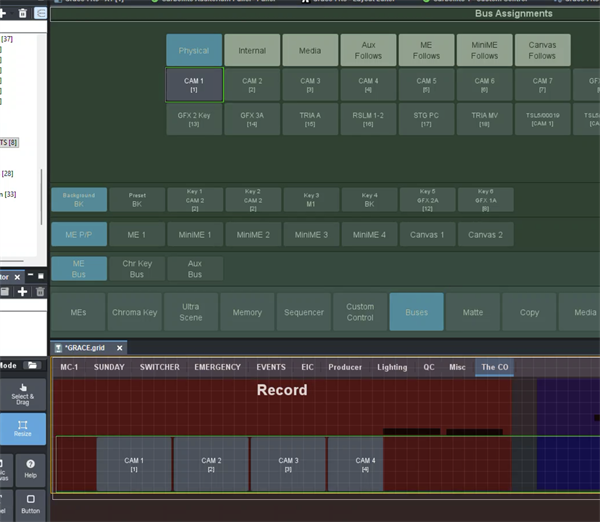Toggle the Physical source category
600x522 pixels.
click(x=194, y=50)
